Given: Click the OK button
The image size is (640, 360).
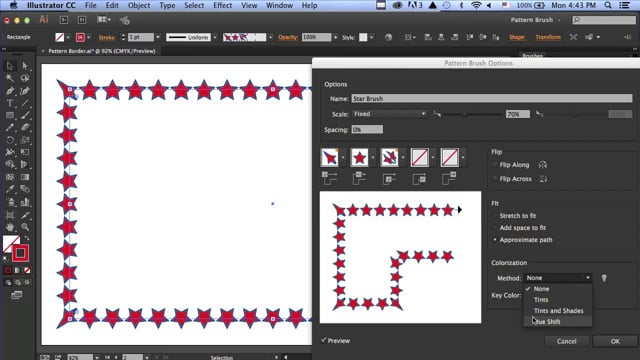Looking at the screenshot, I should click(x=615, y=341).
